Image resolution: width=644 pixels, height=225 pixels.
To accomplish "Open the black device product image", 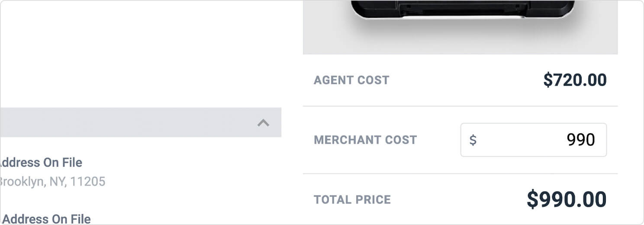I will (462, 9).
